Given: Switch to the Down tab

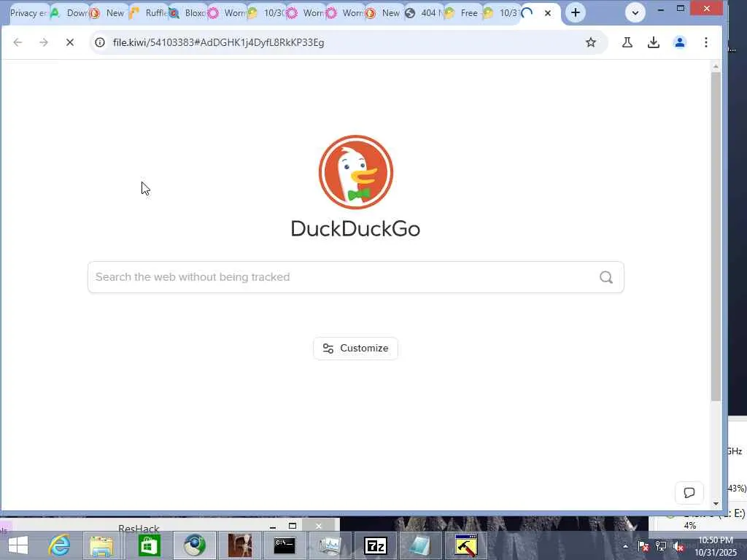Looking at the screenshot, I should 69,13.
